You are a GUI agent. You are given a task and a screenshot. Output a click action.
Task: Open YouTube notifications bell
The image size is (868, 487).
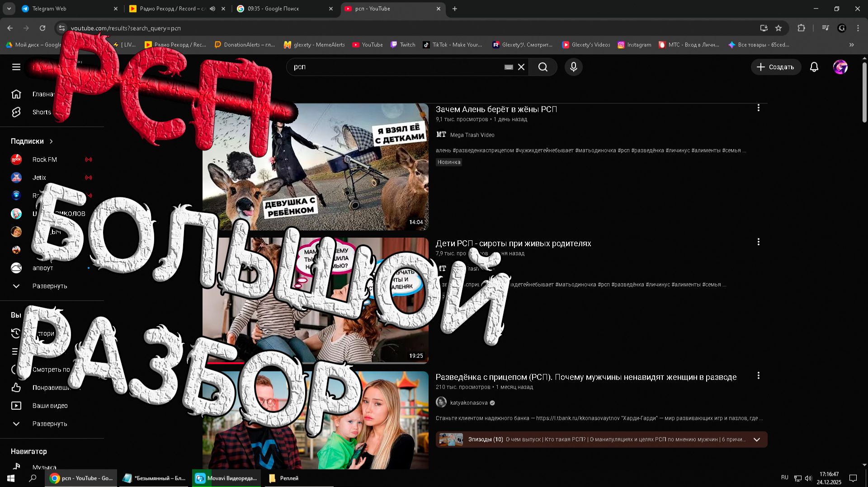click(x=814, y=67)
